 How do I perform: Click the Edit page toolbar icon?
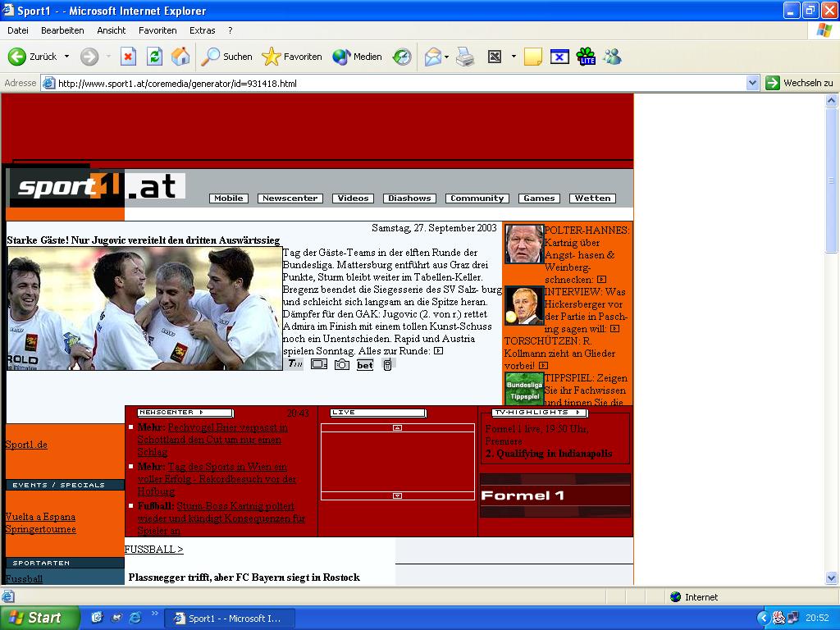495,57
